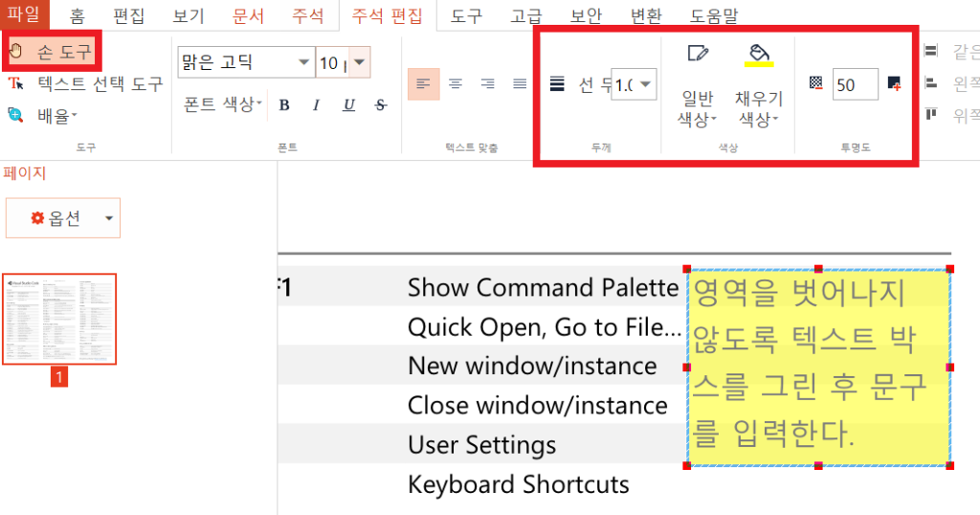Switch to the 도움말 tab
This screenshot has height=515, width=980.
(x=714, y=15)
